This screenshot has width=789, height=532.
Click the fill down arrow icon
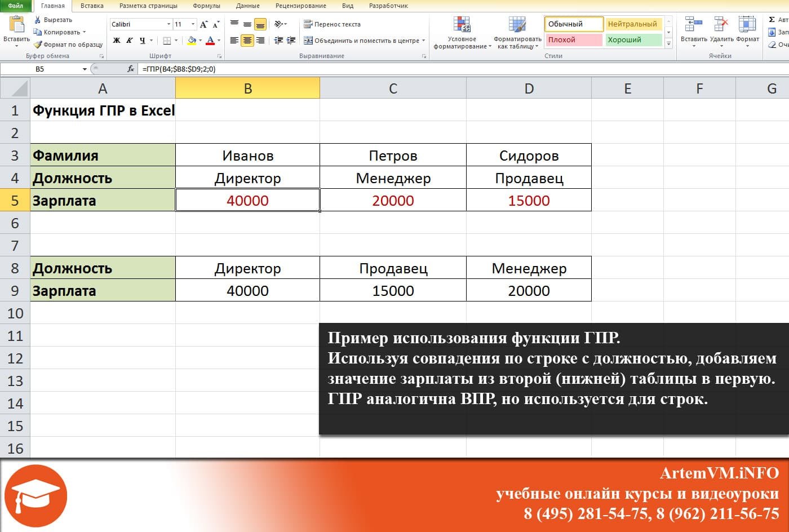tap(772, 32)
